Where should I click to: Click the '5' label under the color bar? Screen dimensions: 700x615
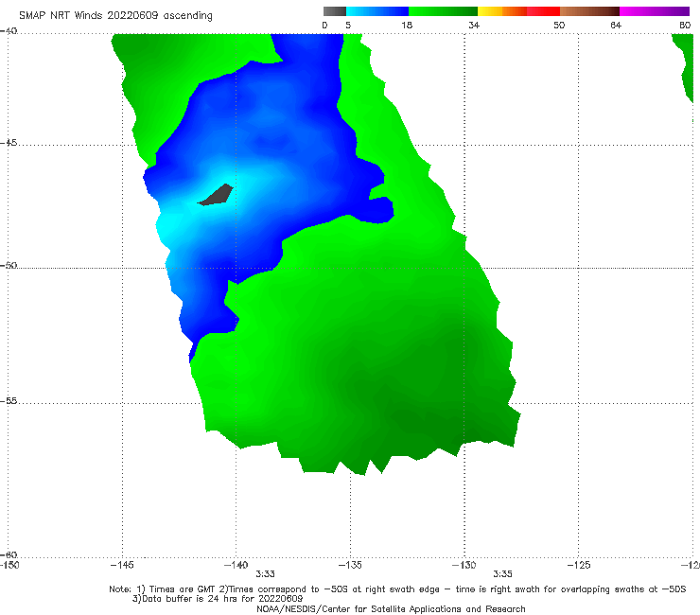[348, 26]
